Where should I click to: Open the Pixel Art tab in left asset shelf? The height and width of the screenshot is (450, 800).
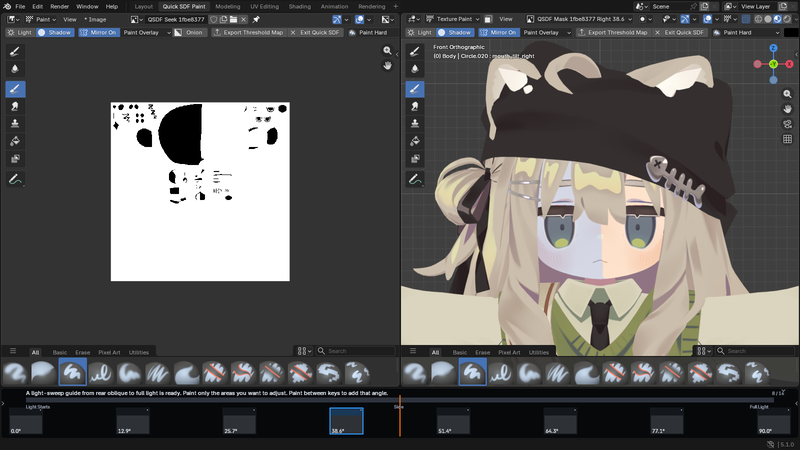109,353
